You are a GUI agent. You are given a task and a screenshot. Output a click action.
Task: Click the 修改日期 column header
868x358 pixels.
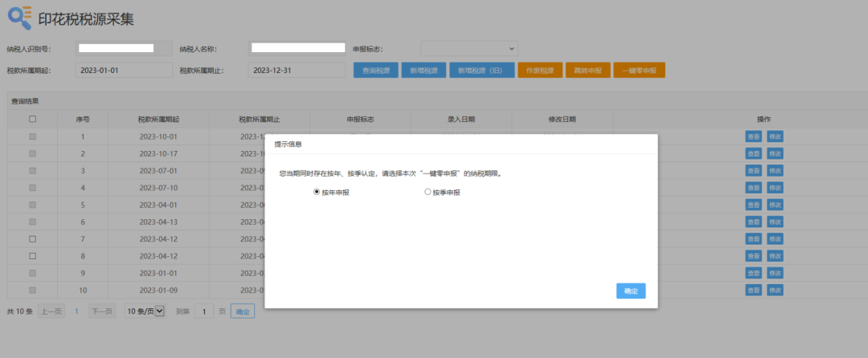click(x=562, y=120)
